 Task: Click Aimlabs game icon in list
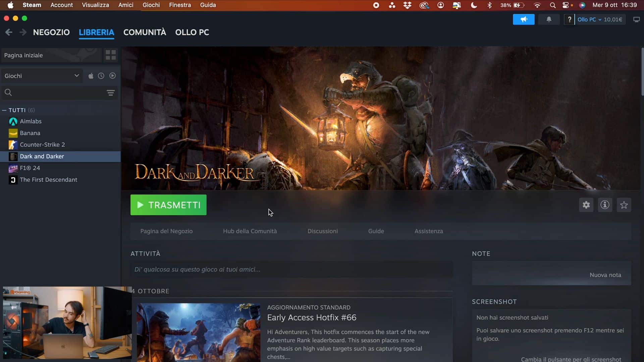(13, 121)
